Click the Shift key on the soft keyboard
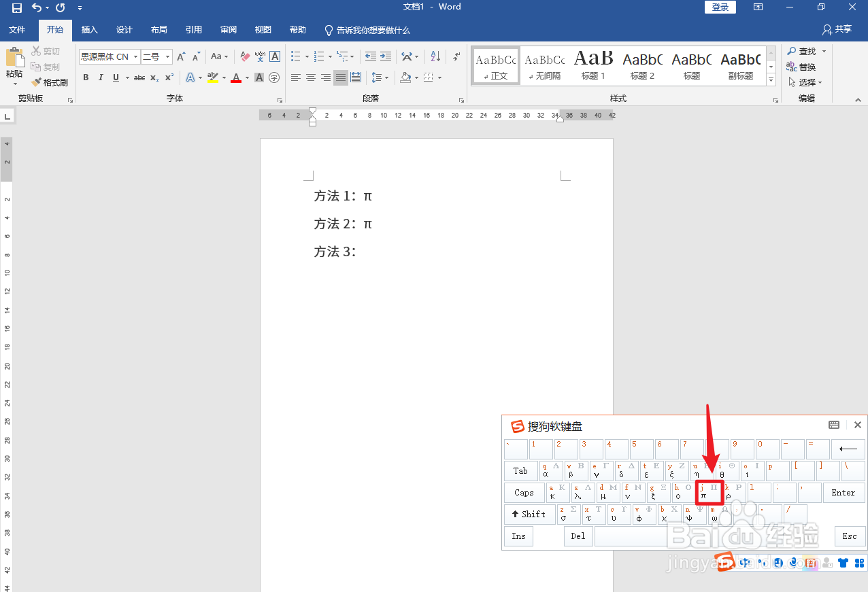Screen dimensions: 868x592 click(x=529, y=515)
